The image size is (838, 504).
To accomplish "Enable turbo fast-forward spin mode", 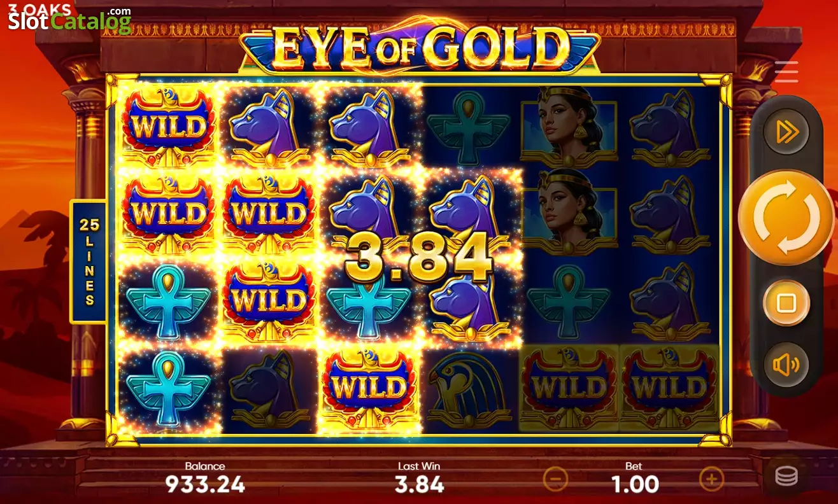I will pyautogui.click(x=786, y=132).
